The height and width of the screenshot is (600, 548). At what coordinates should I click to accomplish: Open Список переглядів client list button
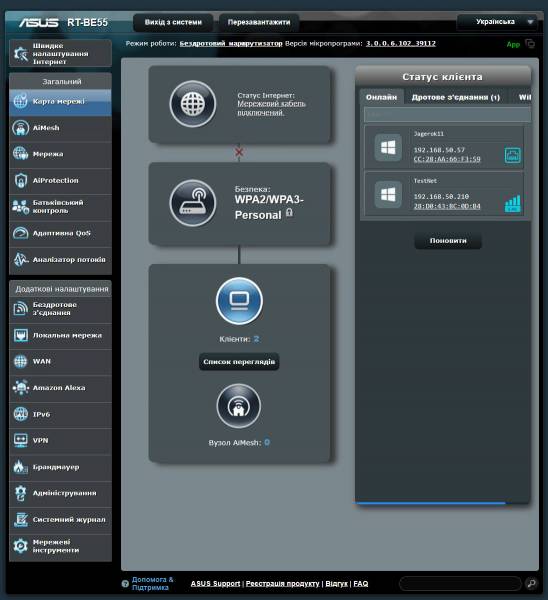pos(239,362)
